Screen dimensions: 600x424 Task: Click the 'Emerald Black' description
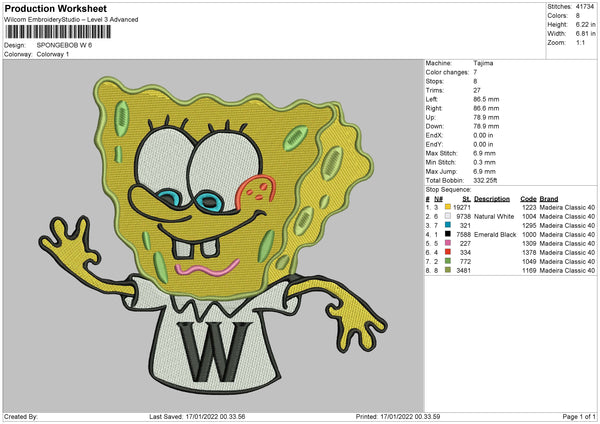tap(495, 235)
